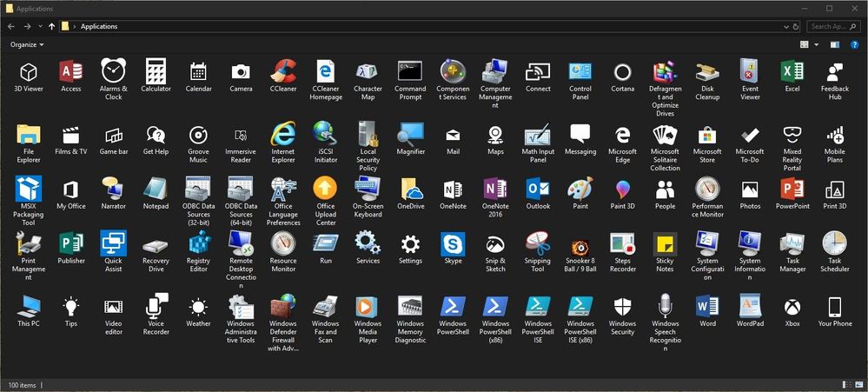
Task: Open the Organize dropdown menu
Action: click(x=27, y=45)
